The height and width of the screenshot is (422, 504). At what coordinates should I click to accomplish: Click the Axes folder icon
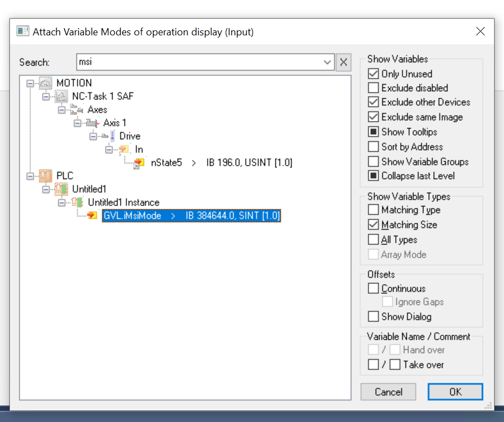[x=77, y=110]
